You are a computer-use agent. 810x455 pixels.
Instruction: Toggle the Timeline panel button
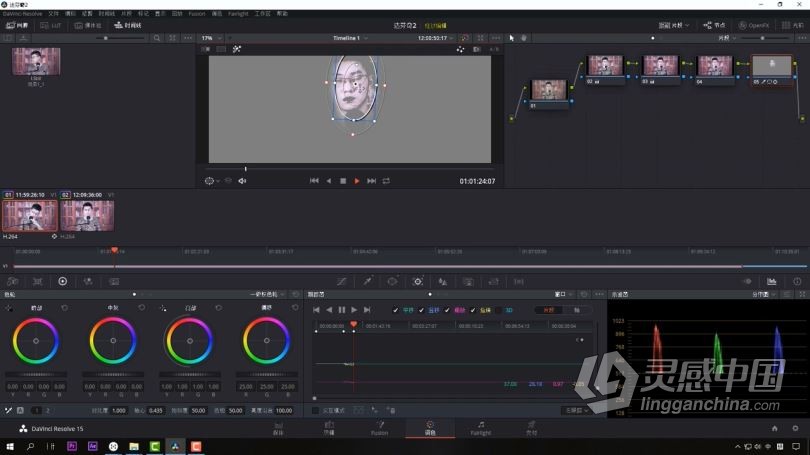[x=128, y=25]
